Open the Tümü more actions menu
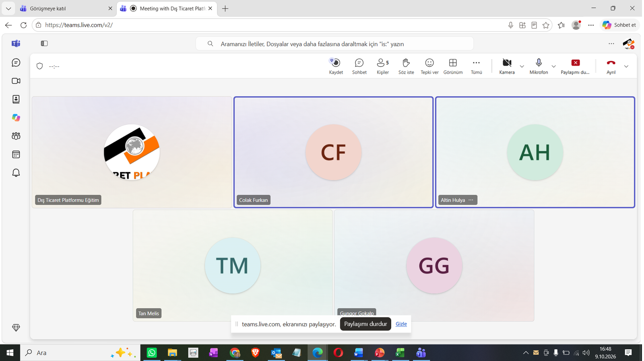 click(476, 66)
